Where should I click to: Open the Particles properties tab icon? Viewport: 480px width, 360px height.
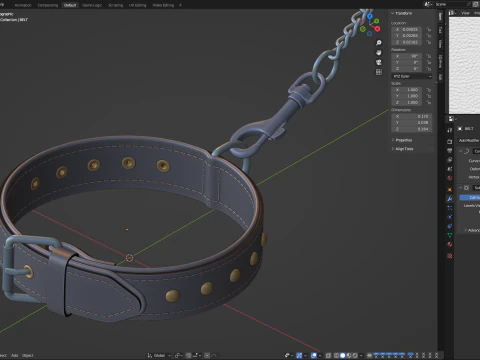pos(450,208)
